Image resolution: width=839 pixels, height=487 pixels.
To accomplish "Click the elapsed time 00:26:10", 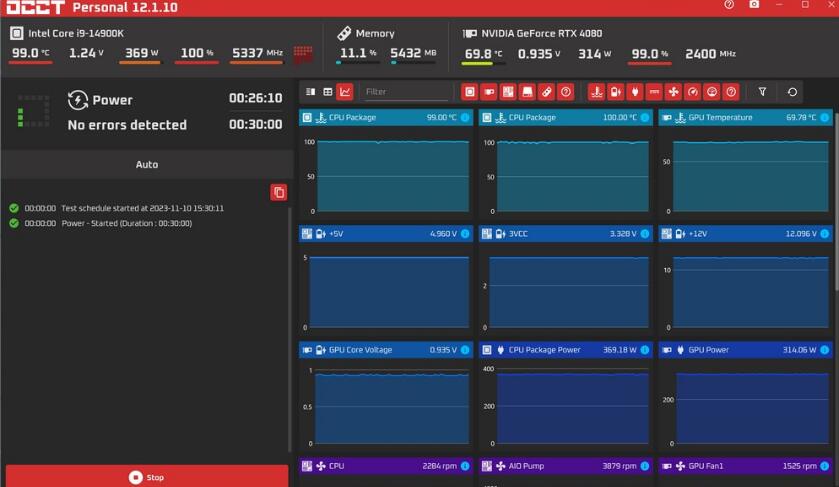I will (x=255, y=98).
